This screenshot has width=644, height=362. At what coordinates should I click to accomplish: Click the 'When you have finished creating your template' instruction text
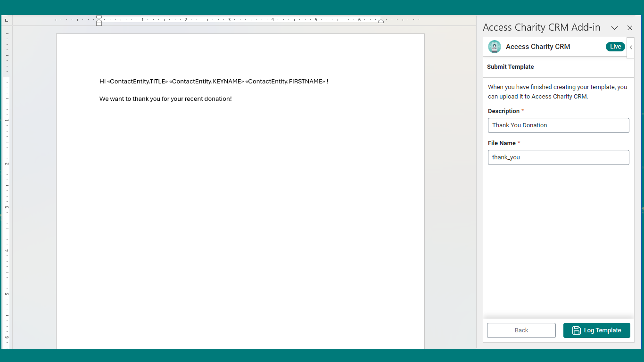(558, 92)
